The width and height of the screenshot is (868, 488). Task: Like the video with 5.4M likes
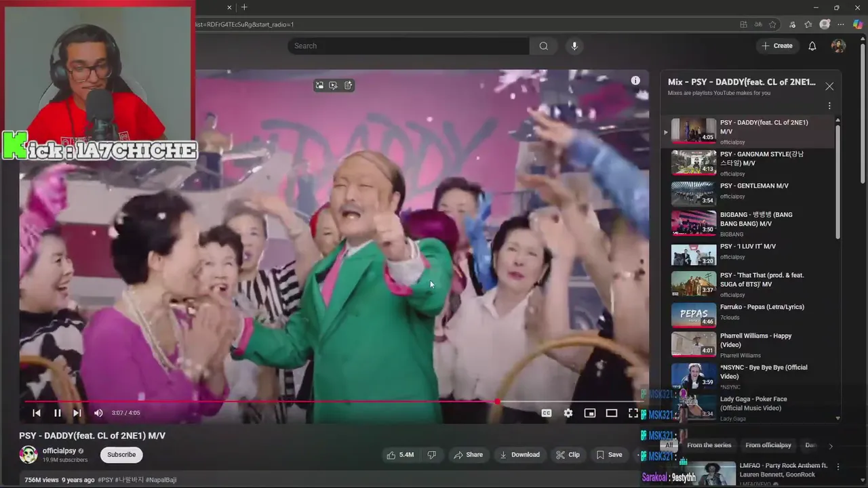(400, 455)
